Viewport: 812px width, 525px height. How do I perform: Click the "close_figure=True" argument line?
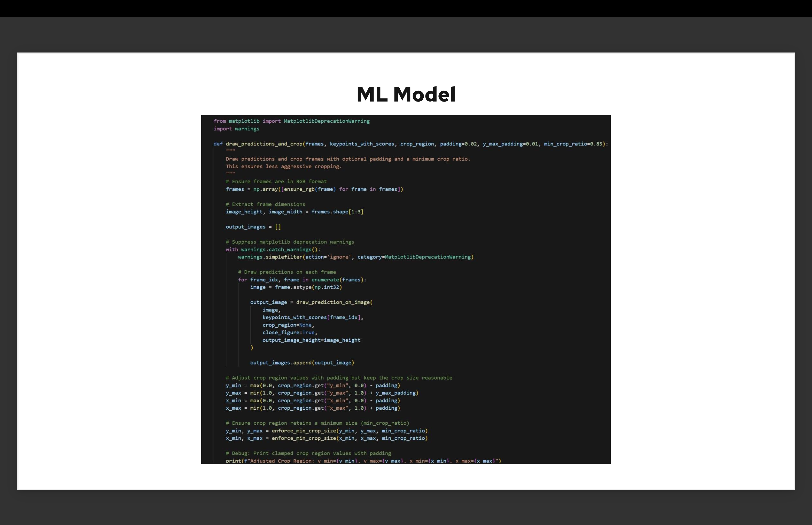click(290, 332)
